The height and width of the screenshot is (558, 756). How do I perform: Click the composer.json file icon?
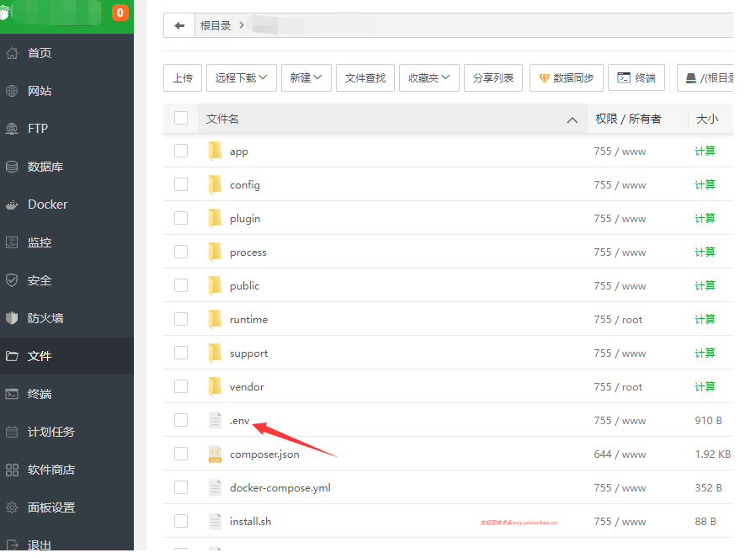pyautogui.click(x=215, y=454)
